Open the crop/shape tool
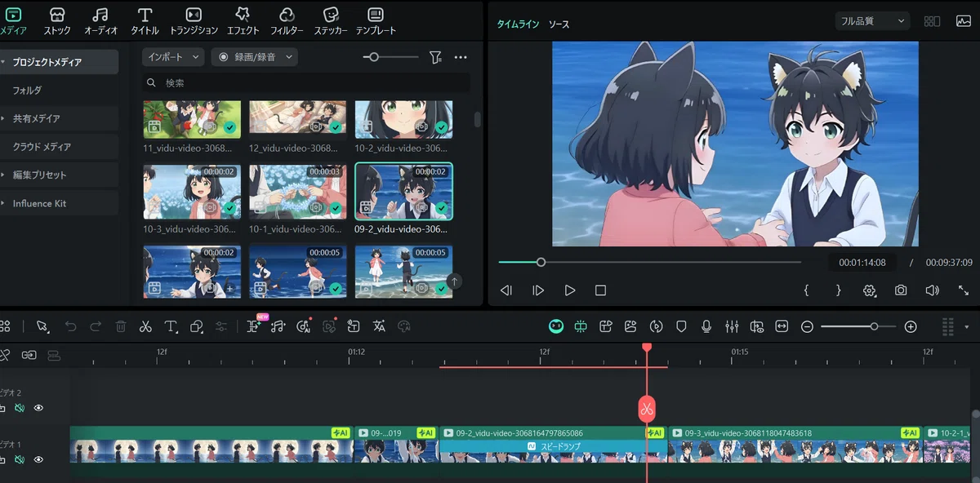980x483 pixels. pyautogui.click(x=196, y=326)
